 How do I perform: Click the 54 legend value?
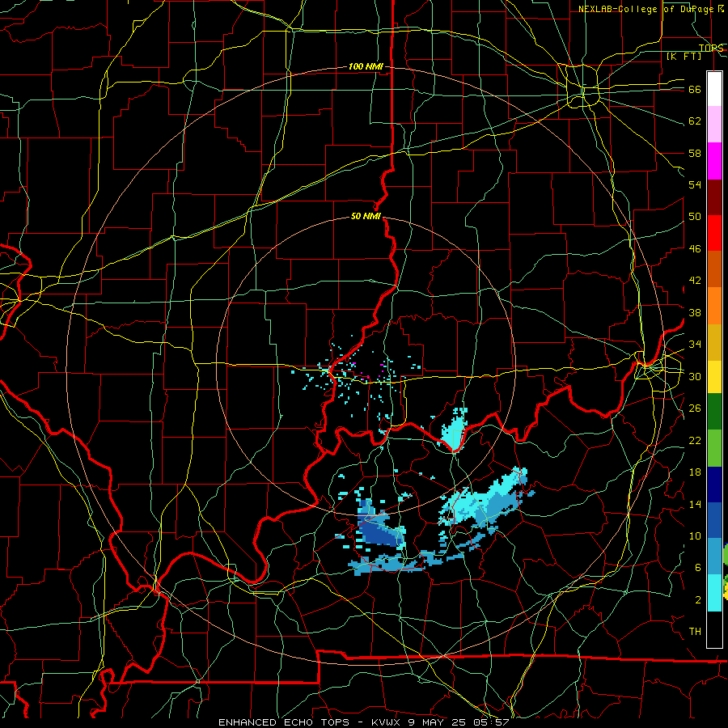(695, 184)
